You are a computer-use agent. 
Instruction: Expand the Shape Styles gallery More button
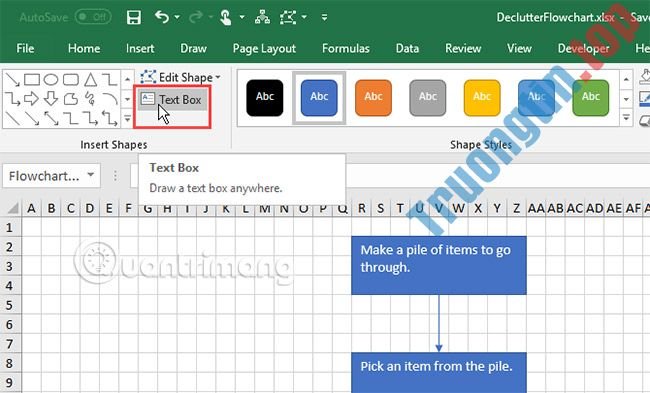point(626,118)
